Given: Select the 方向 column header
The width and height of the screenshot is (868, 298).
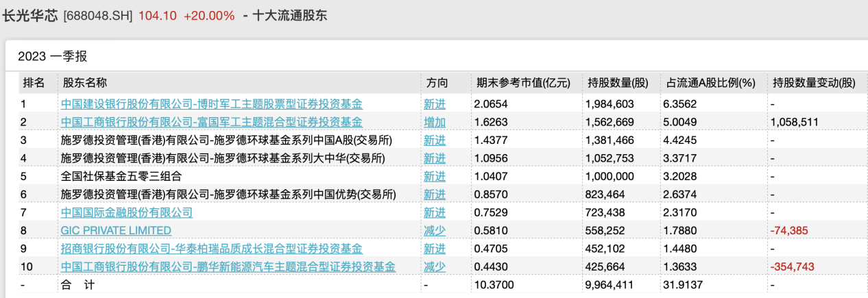Looking at the screenshot, I should click(x=437, y=83).
